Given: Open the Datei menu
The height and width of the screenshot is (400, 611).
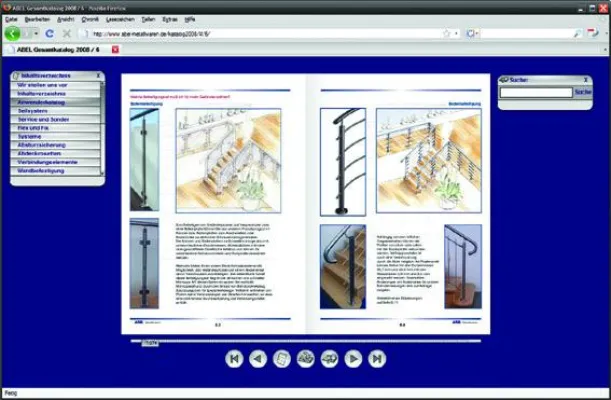Looking at the screenshot, I should [11, 19].
